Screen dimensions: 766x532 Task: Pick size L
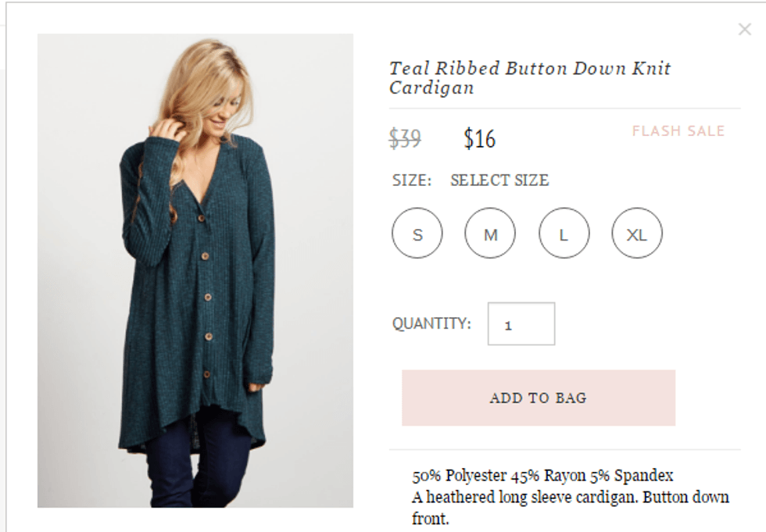[564, 234]
